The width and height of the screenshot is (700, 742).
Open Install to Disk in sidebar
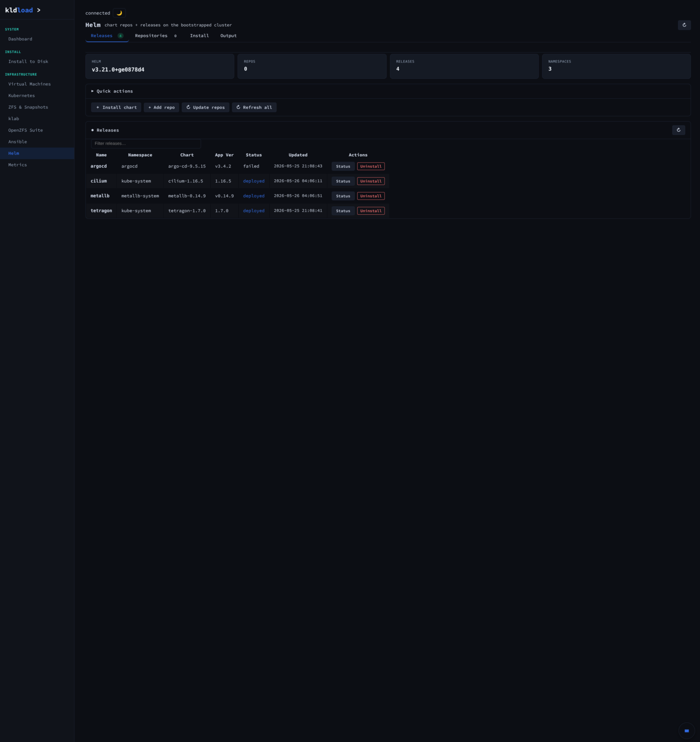37,62
